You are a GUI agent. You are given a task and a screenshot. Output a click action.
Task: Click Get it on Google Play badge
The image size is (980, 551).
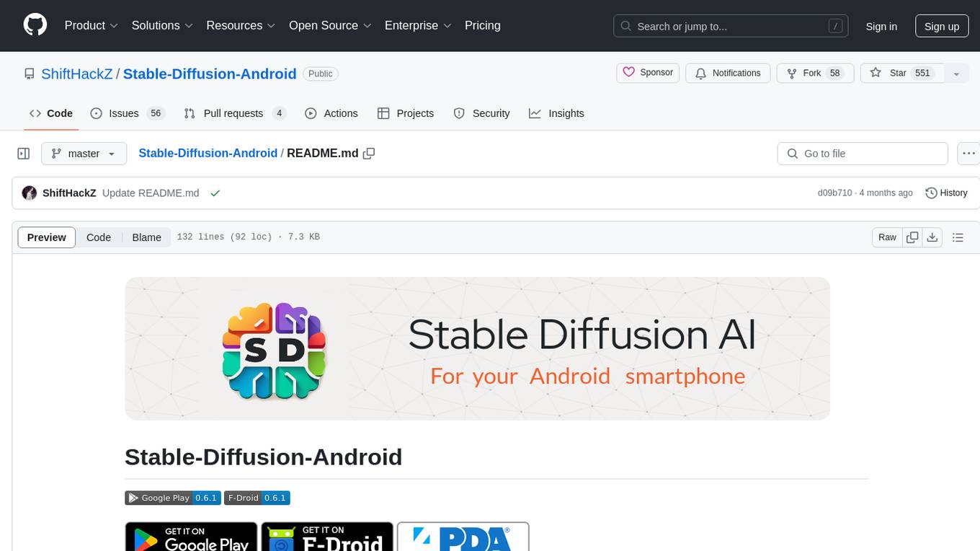point(191,537)
